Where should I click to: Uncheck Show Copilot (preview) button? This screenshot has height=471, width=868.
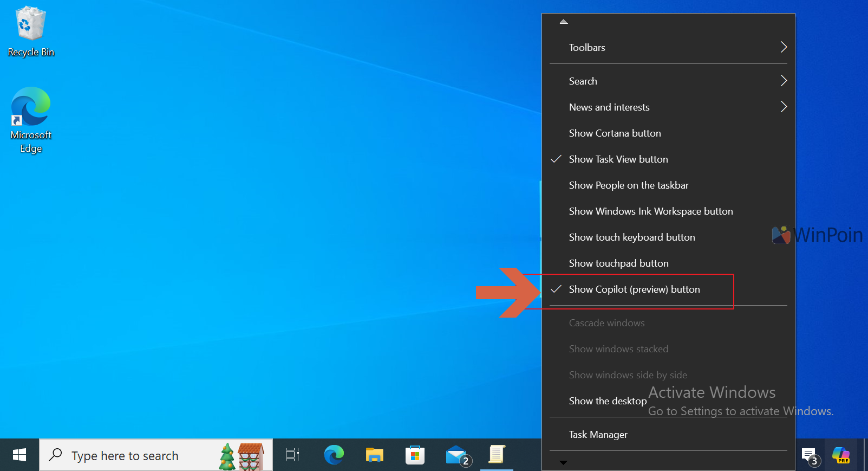(x=634, y=289)
